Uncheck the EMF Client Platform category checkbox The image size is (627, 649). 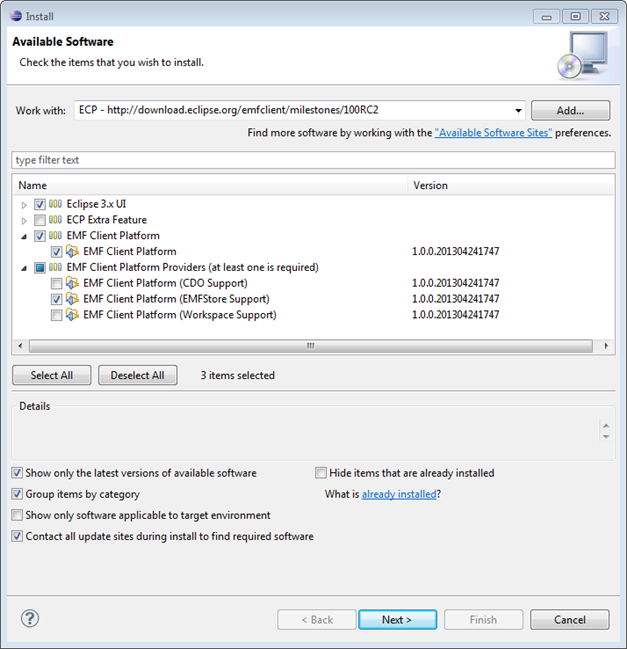[40, 236]
